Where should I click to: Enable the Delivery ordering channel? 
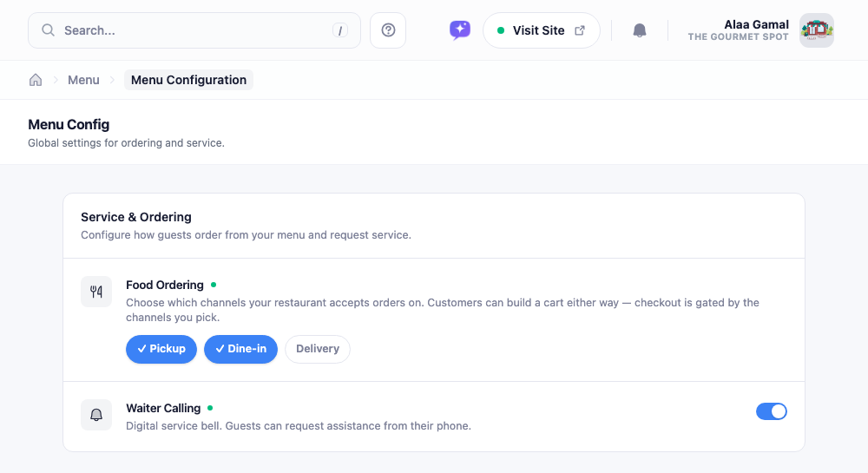(317, 349)
